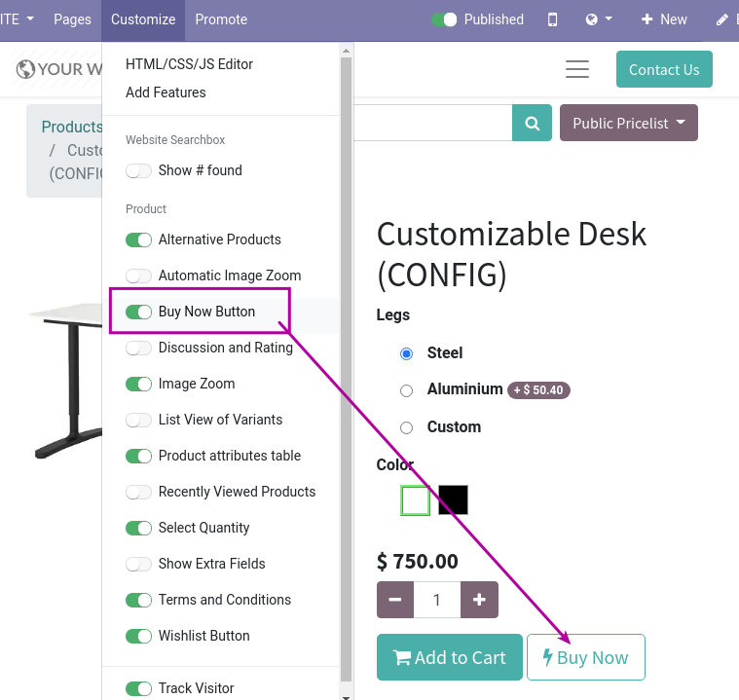The width and height of the screenshot is (739, 700).
Task: Choose Add Features menu entry
Action: (x=166, y=92)
